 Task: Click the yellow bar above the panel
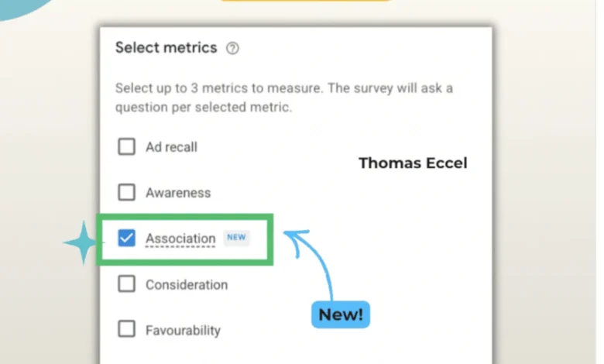coord(304,2)
